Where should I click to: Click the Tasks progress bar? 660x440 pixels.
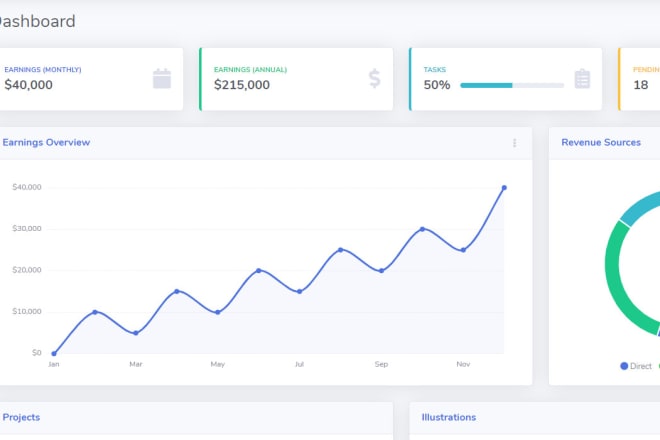click(x=512, y=85)
